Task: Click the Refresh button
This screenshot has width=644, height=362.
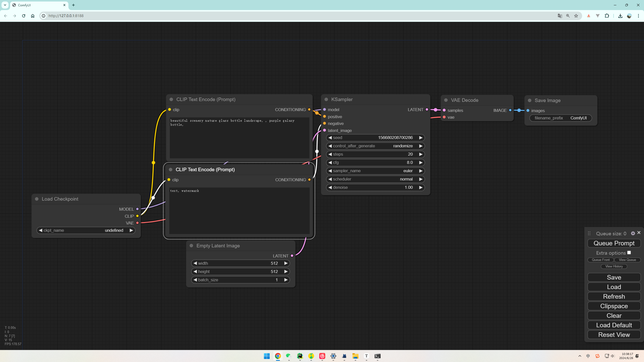Action: pyautogui.click(x=614, y=296)
